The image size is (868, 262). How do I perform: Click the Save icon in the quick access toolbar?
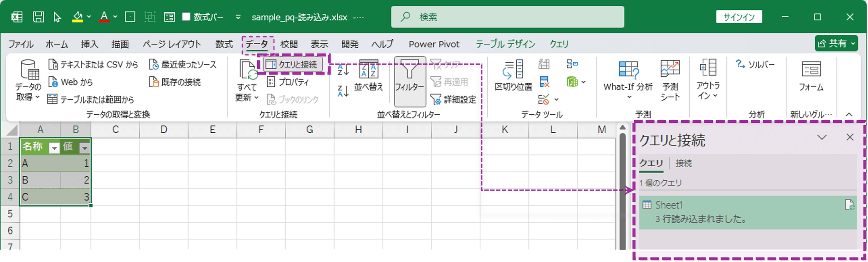[x=38, y=17]
